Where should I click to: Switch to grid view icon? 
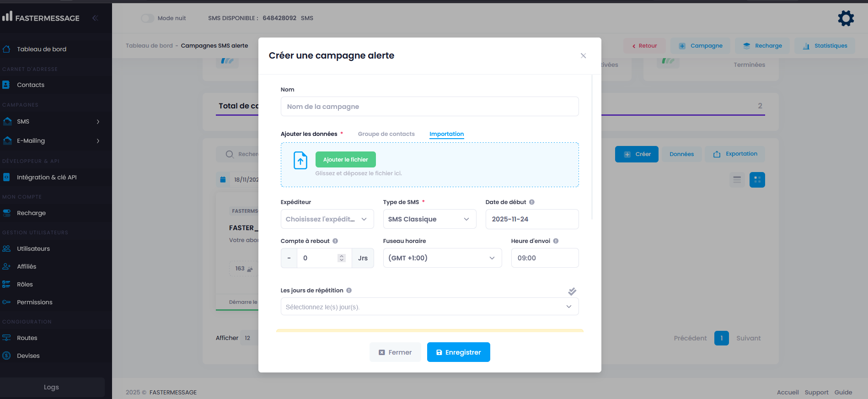click(x=757, y=180)
